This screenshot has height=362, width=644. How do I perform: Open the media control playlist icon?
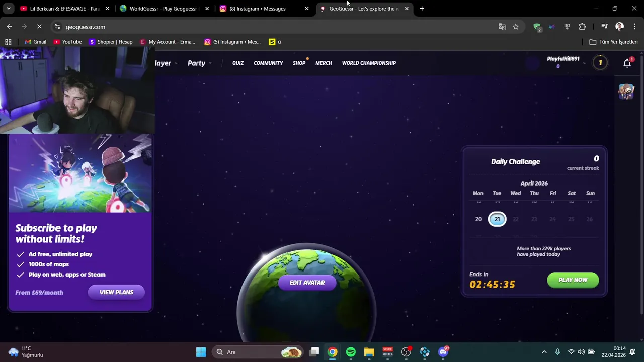click(x=604, y=27)
